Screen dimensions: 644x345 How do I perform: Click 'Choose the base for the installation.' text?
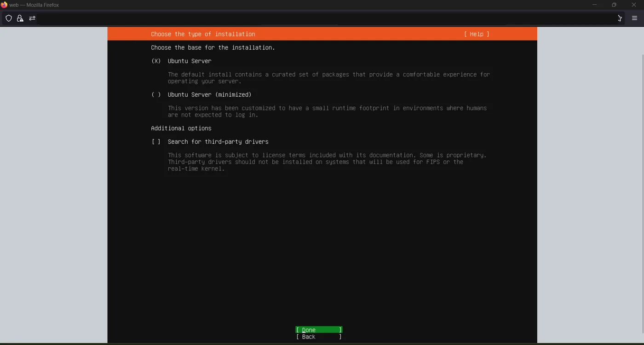click(213, 47)
